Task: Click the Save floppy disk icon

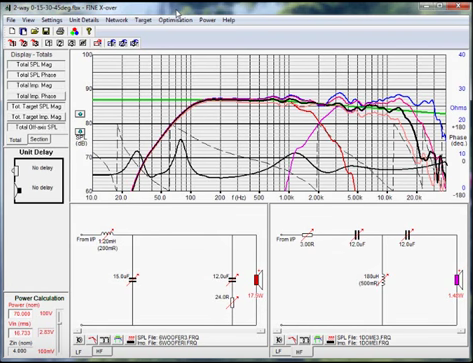Action: (x=46, y=31)
